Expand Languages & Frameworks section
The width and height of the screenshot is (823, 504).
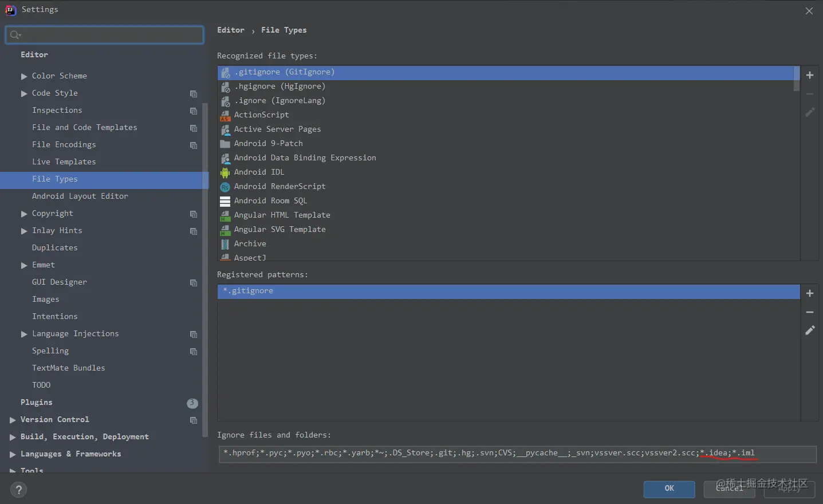click(13, 454)
